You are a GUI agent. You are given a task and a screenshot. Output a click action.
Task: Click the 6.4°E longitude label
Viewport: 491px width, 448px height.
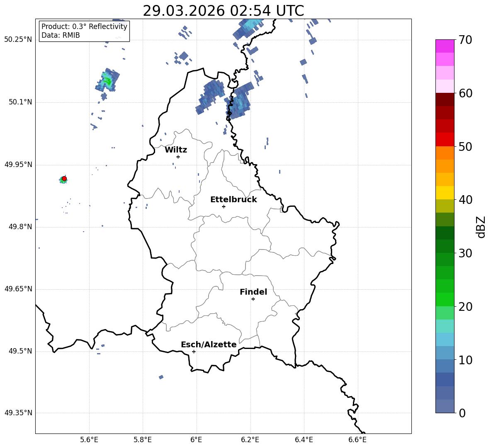(x=304, y=440)
